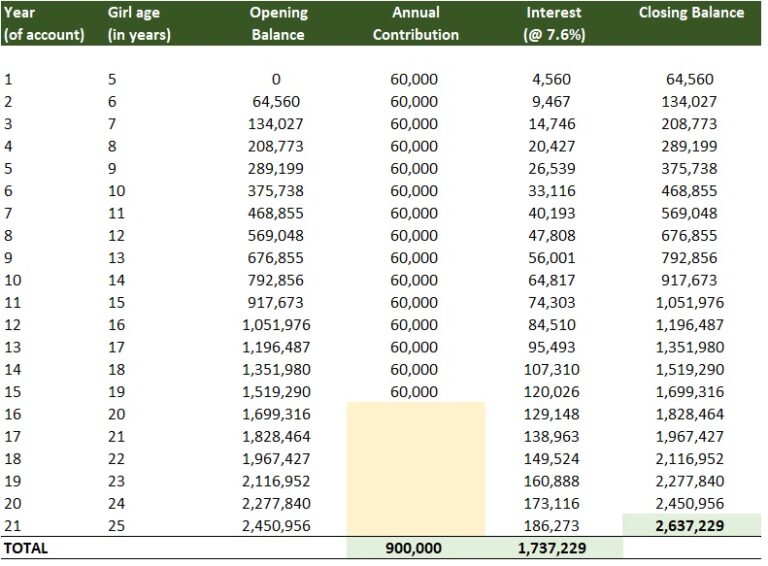This screenshot has height=566, width=768.
Task: Select the Opening Balance column header
Action: pos(277,24)
